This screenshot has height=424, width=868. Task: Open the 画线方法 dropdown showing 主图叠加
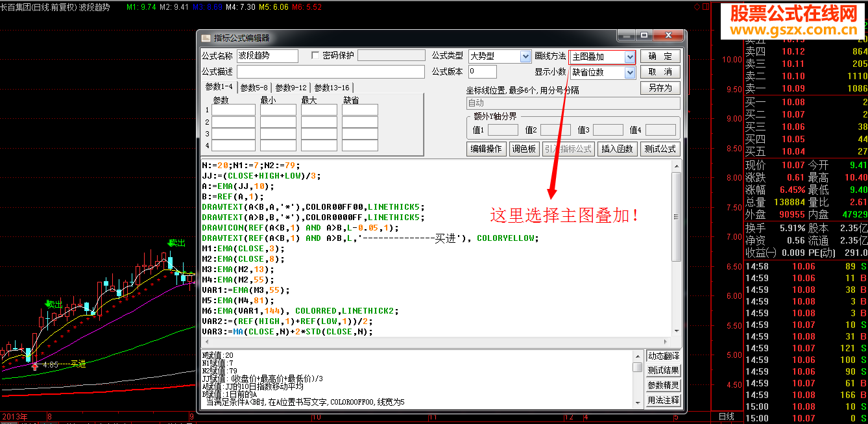[629, 57]
